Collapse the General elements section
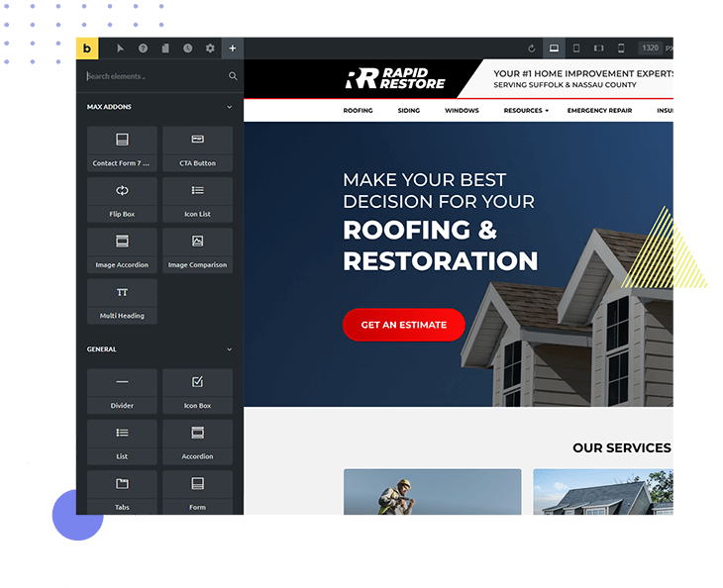 click(x=229, y=349)
